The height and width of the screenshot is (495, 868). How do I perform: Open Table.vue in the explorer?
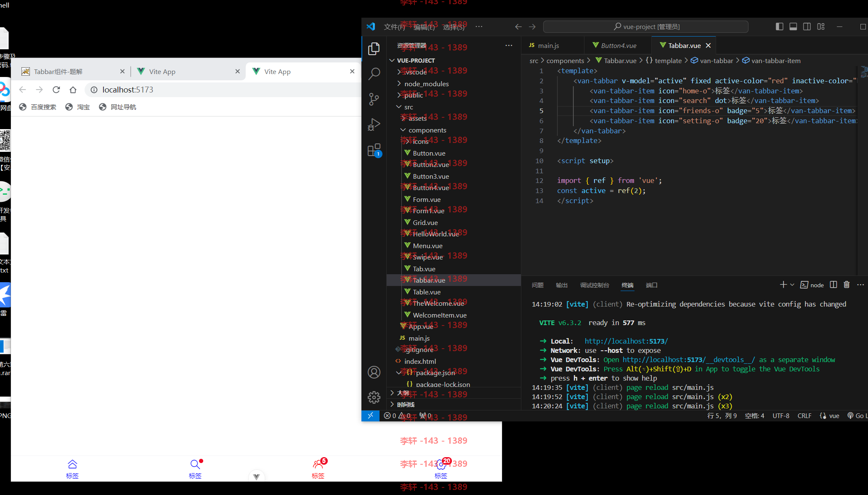click(427, 292)
